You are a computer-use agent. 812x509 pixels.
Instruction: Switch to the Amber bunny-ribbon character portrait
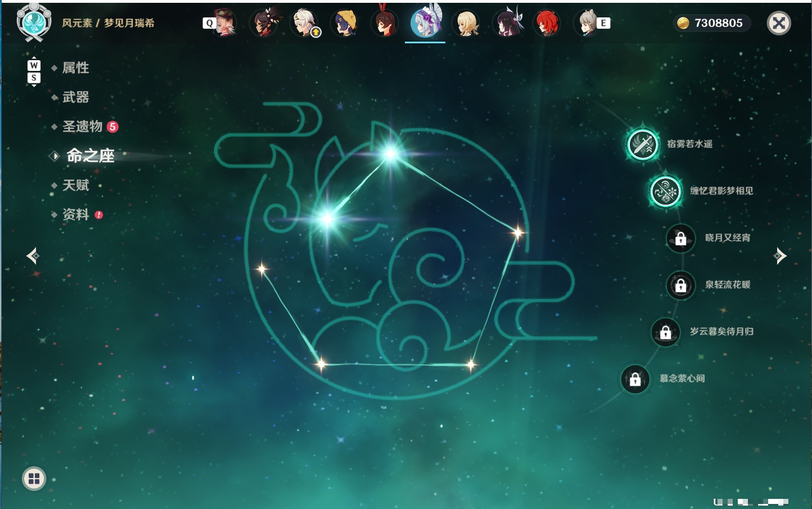click(385, 24)
